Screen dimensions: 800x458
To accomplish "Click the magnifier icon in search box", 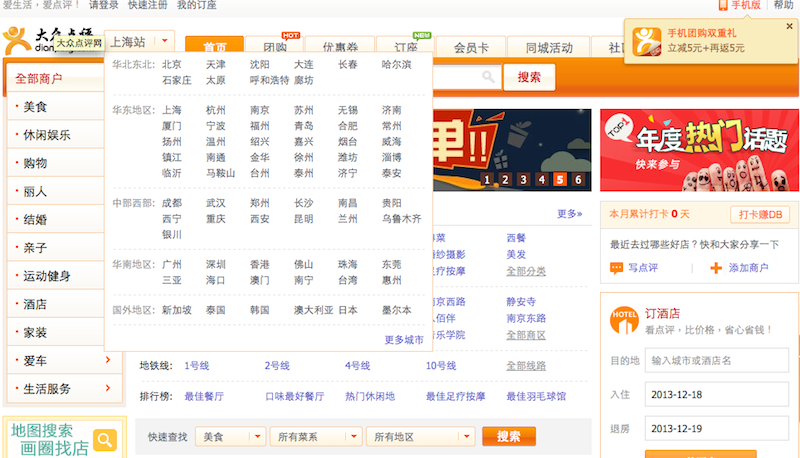I will point(488,77).
